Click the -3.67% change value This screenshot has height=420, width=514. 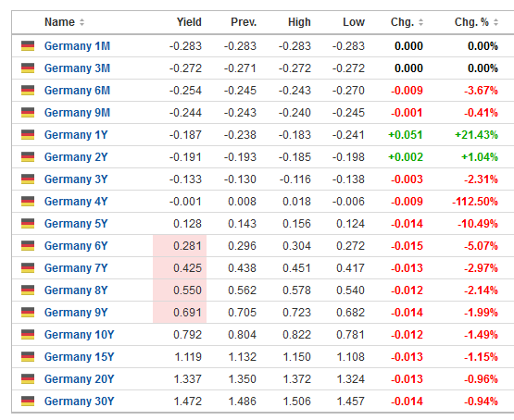click(x=481, y=91)
